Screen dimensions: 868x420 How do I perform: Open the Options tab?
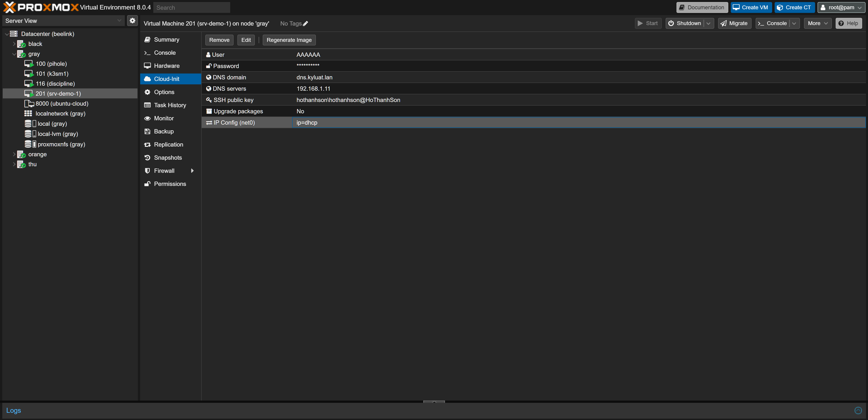pyautogui.click(x=170, y=92)
